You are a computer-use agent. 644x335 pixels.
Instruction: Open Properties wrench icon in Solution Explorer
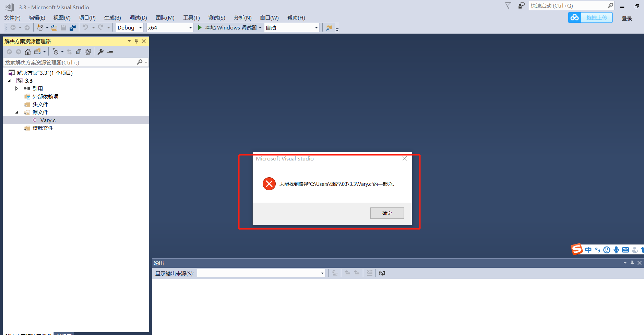[100, 52]
